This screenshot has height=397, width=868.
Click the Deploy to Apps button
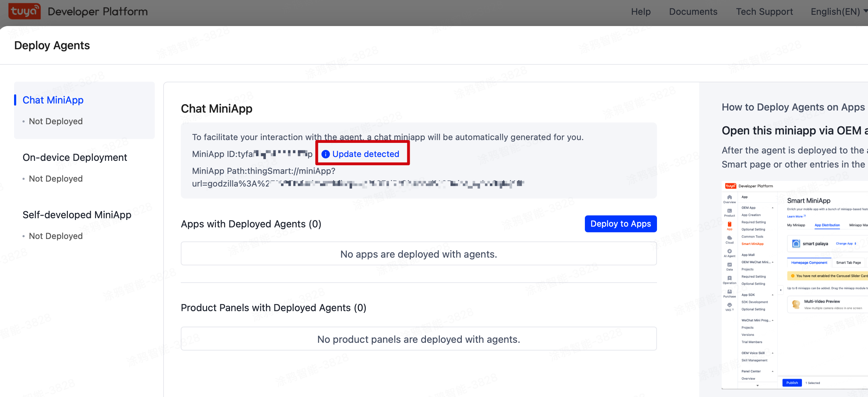[620, 224]
